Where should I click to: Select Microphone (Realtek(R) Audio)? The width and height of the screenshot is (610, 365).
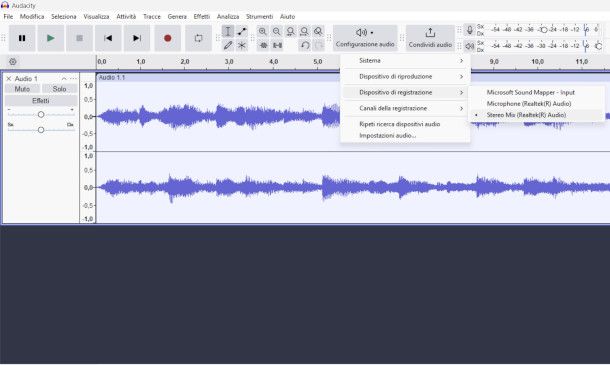pyautogui.click(x=536, y=104)
